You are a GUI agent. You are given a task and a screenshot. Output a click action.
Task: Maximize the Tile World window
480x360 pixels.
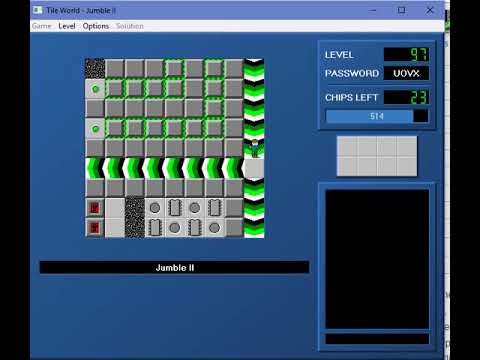(402, 10)
